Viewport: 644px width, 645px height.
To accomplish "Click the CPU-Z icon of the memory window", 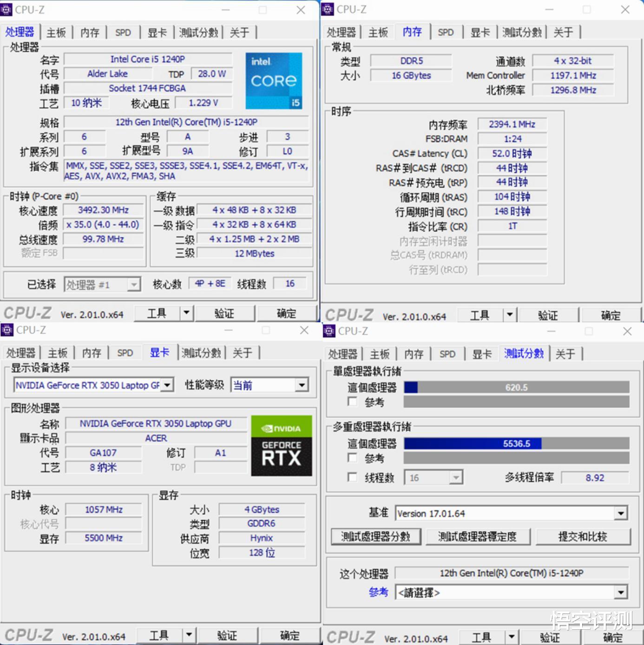I will point(329,9).
